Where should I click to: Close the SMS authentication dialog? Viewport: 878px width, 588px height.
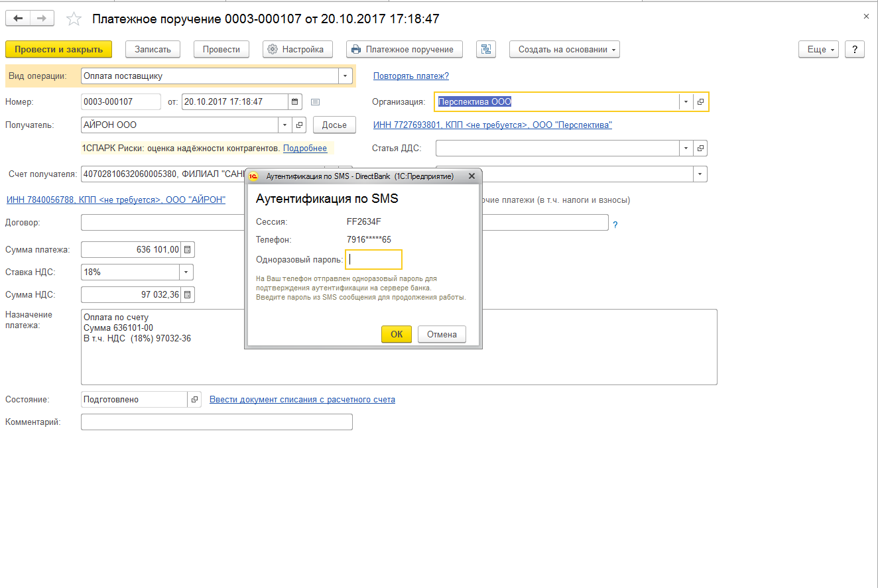[471, 176]
